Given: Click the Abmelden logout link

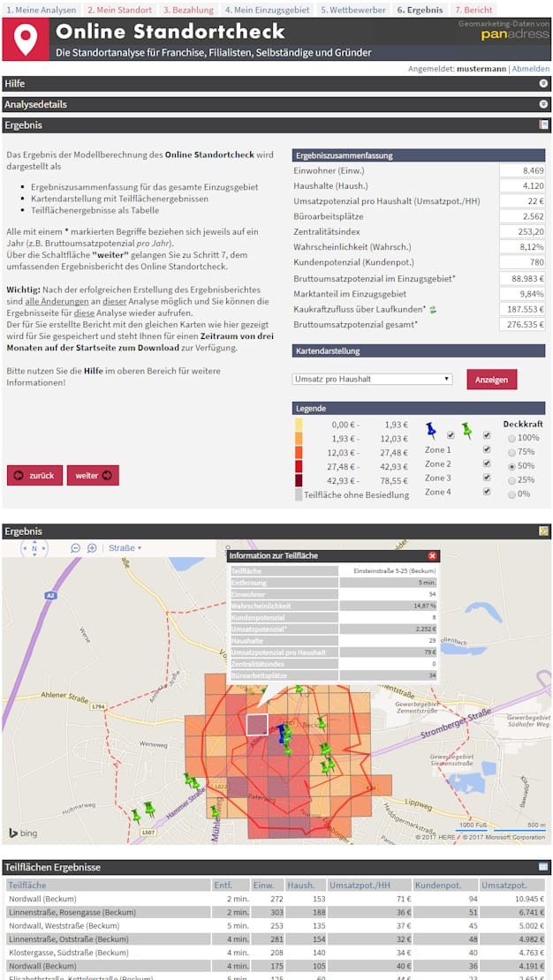Looking at the screenshot, I should (x=531, y=68).
